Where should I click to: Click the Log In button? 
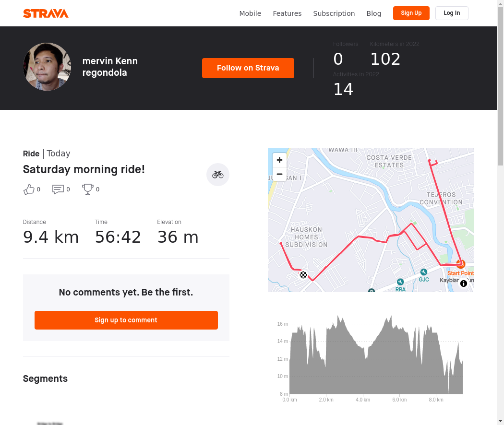(452, 13)
